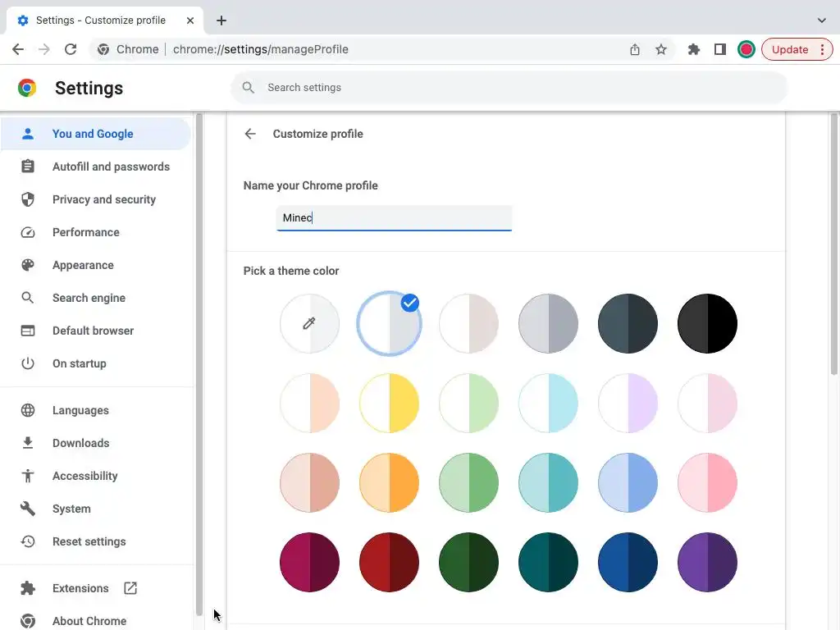Select the light peach theme color
This screenshot has height=630, width=840.
(309, 403)
